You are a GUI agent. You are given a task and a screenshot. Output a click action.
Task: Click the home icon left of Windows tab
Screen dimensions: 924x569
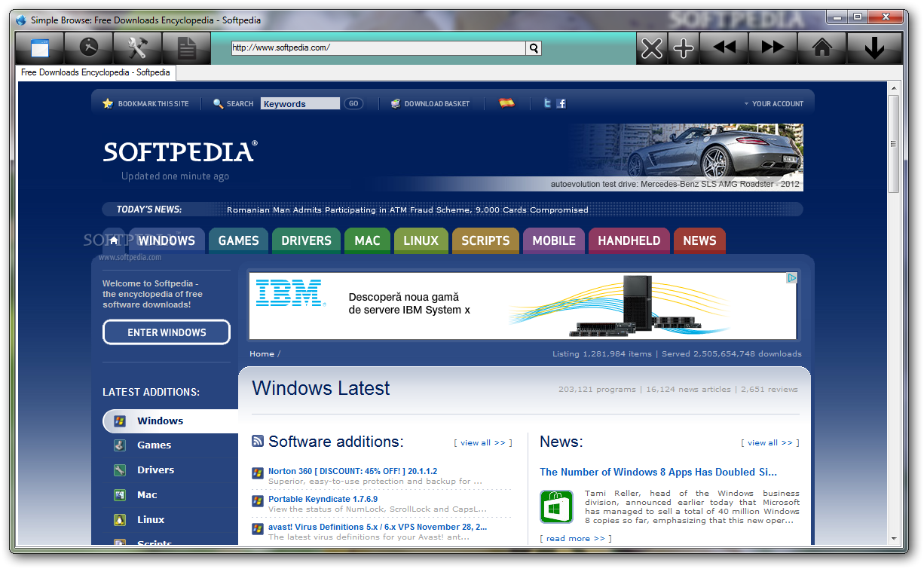(x=113, y=240)
